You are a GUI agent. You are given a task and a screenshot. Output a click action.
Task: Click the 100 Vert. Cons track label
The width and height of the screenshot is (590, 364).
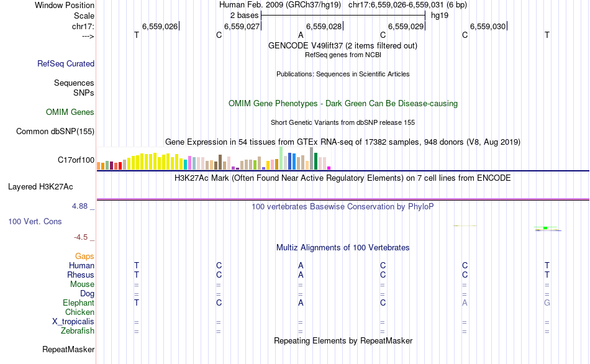pos(35,221)
